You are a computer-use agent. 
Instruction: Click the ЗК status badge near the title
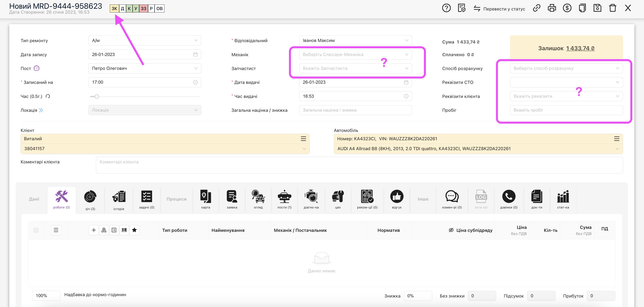click(114, 8)
